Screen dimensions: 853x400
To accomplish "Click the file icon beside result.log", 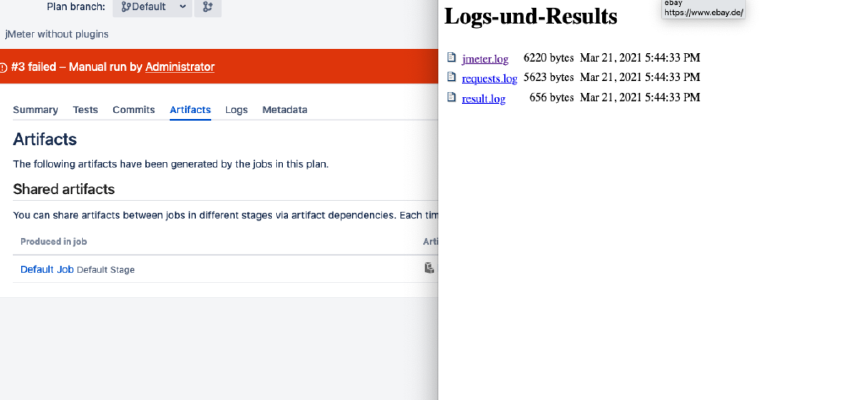I will coord(451,97).
